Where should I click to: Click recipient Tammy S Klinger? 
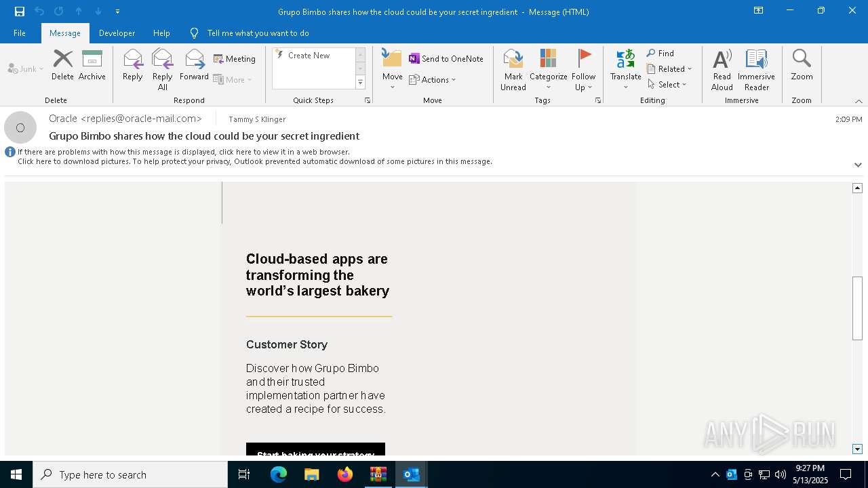pyautogui.click(x=257, y=119)
